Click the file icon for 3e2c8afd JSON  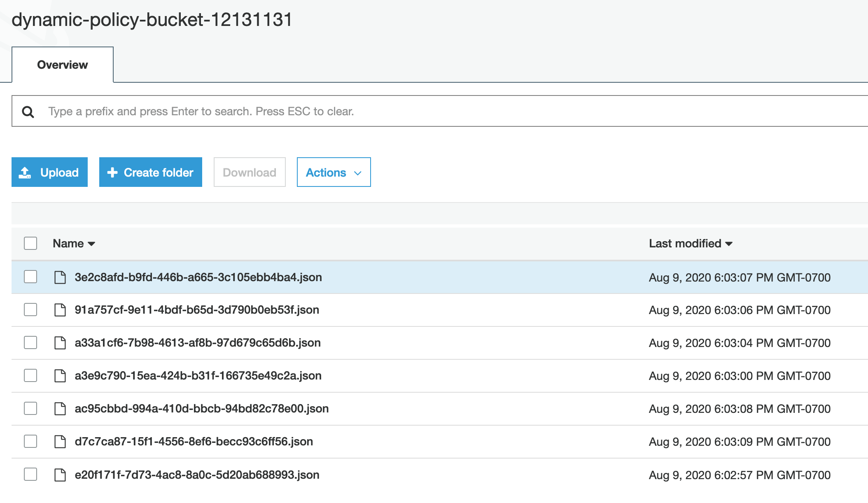coord(61,277)
